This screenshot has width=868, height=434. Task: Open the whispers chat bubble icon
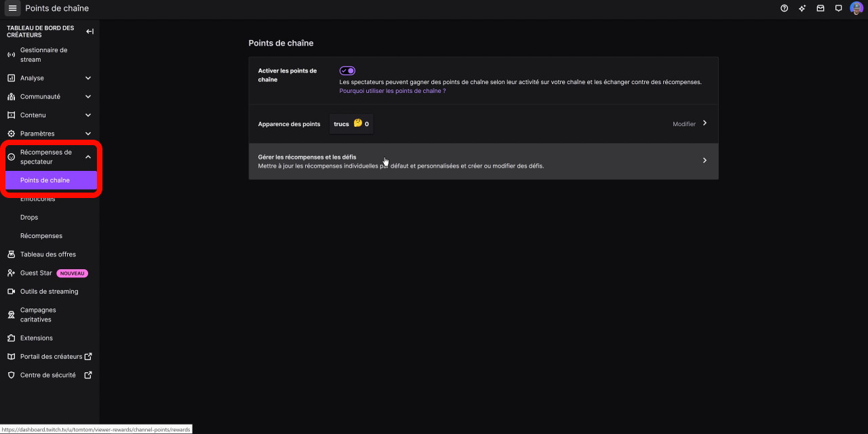point(838,8)
